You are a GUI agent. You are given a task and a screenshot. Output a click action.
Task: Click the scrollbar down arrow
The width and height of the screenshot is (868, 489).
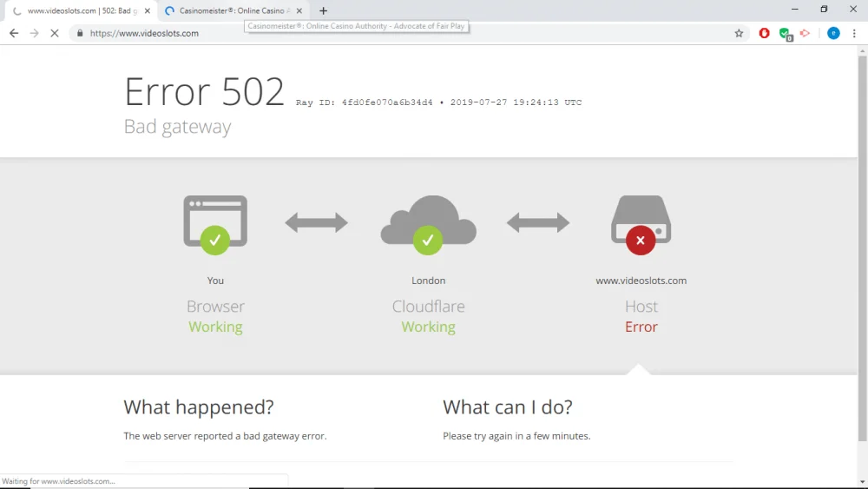[x=863, y=482]
